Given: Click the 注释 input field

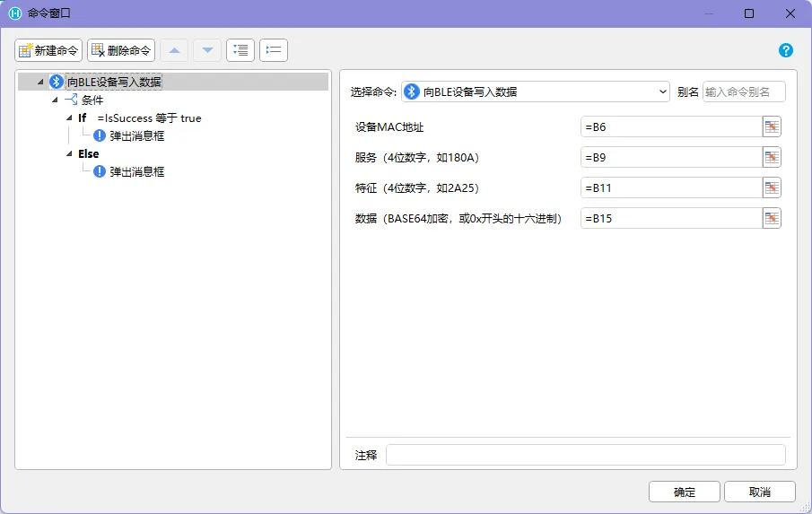Looking at the screenshot, I should point(586,455).
